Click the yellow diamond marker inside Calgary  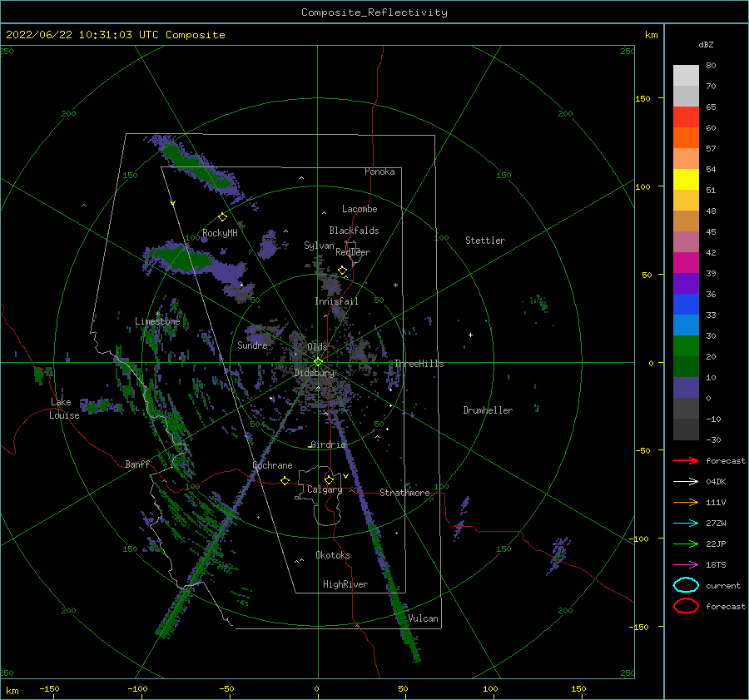click(x=329, y=479)
